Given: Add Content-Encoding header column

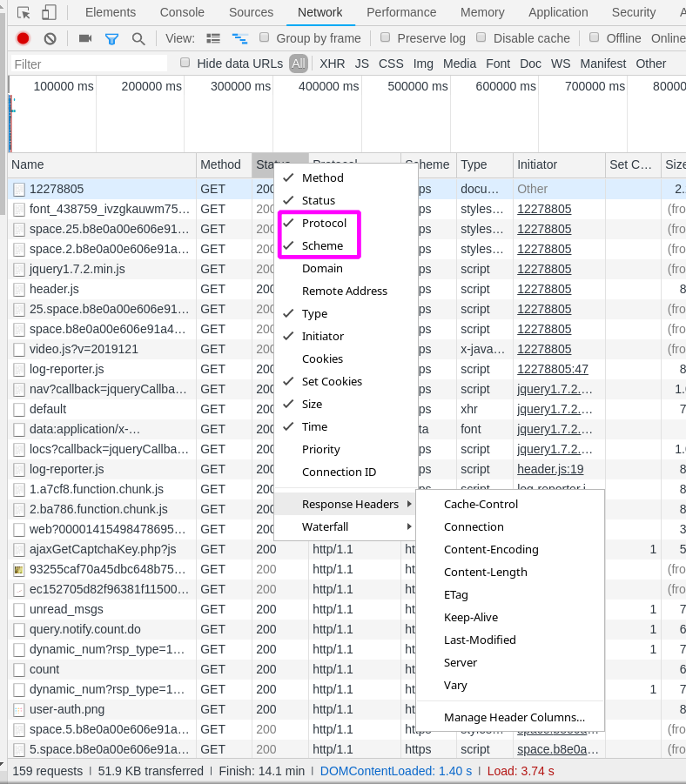Looking at the screenshot, I should click(x=510, y=550).
